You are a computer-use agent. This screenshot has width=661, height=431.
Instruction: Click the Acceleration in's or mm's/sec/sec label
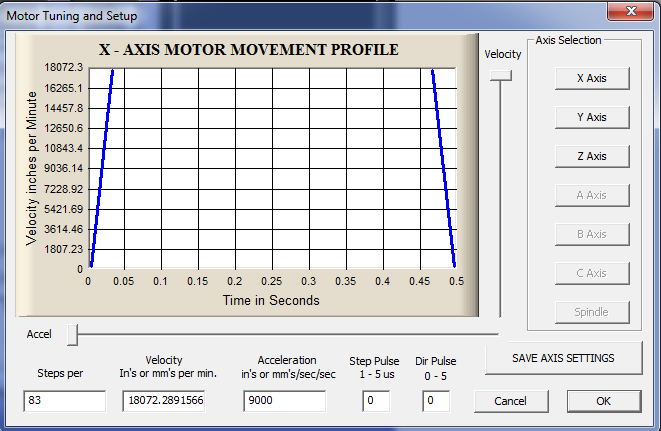[x=288, y=367]
